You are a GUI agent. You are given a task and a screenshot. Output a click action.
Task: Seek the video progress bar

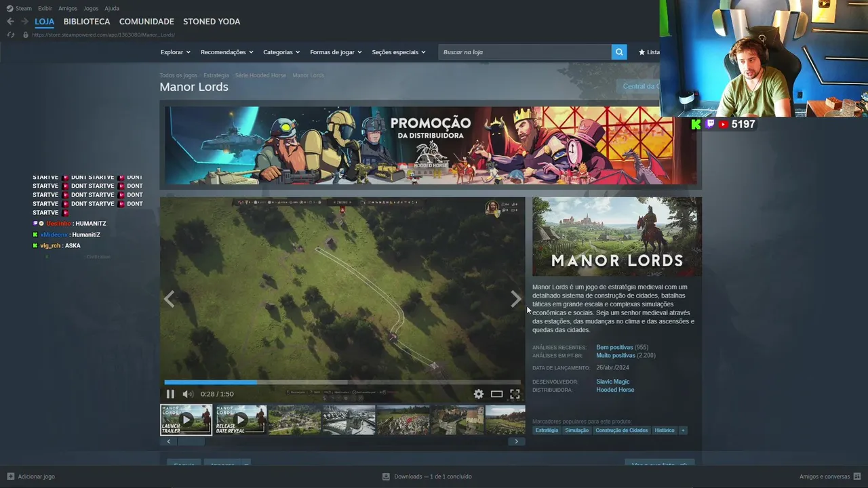coord(342,382)
